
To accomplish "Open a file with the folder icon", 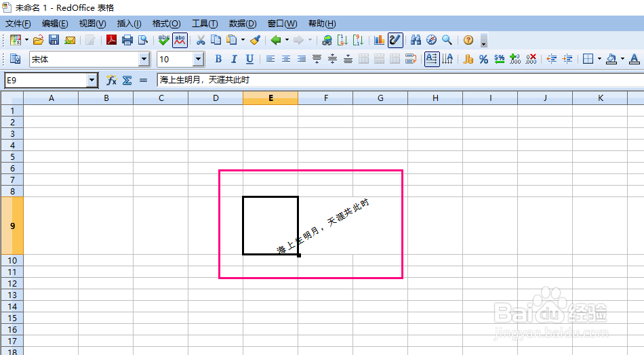I will click(x=38, y=40).
